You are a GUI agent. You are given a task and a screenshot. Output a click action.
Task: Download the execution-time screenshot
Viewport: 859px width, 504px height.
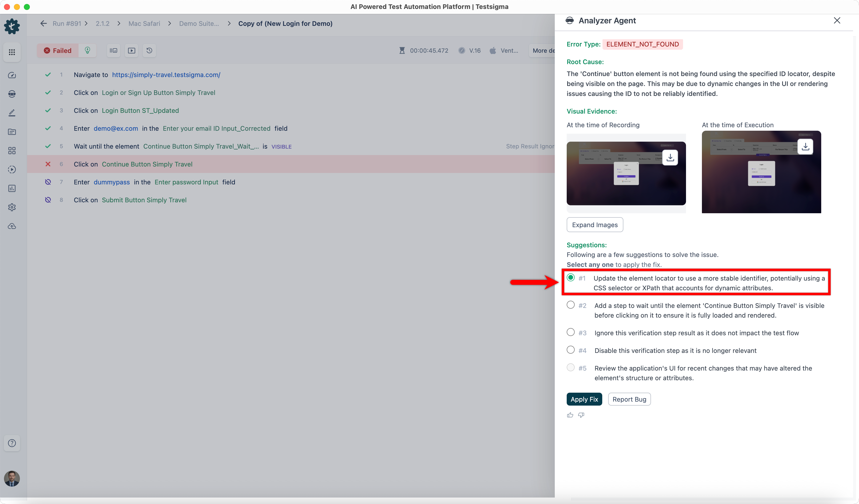click(805, 147)
